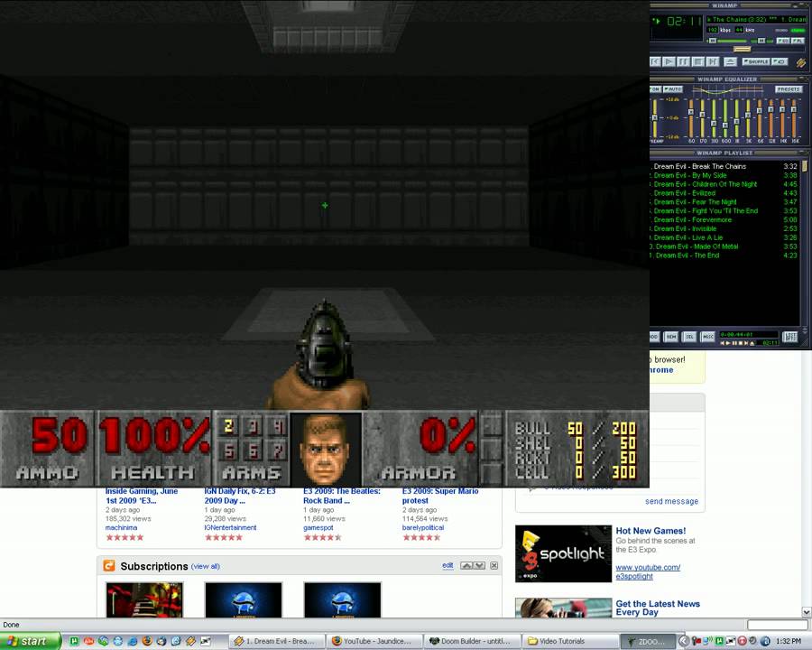Open 'Inside Gaming, June 1st 2009' video link
The image size is (812, 650).
point(142,496)
